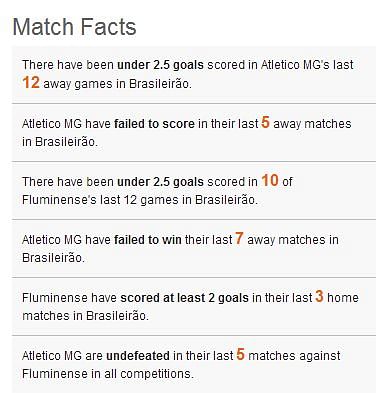The image size is (376, 393).
Task: Click the orange 5 in undefeated fact
Action: click(241, 354)
